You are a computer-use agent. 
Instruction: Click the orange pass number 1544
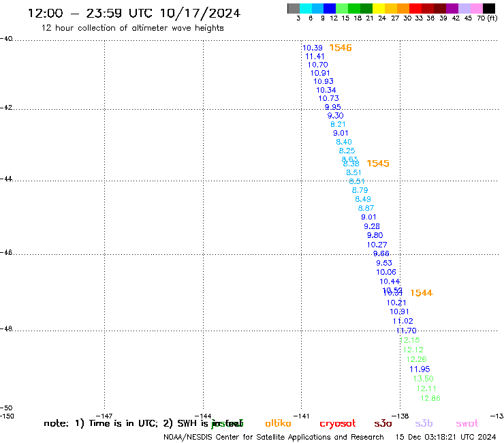pyautogui.click(x=422, y=293)
